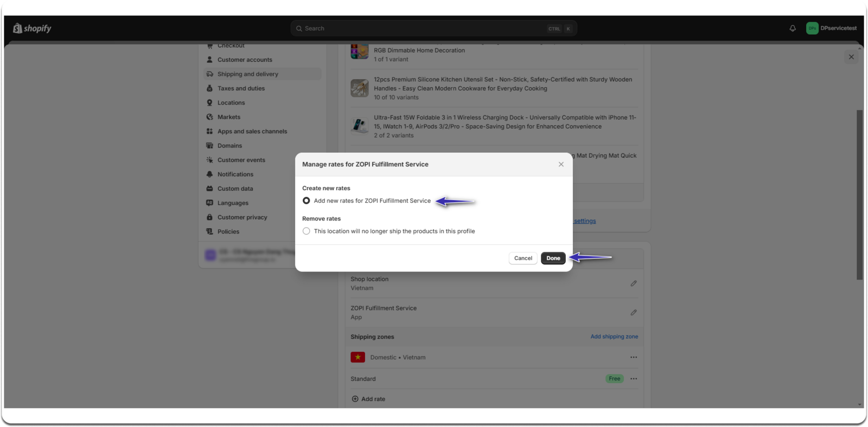
Task: Click Cancel in Manage rates dialog
Action: click(x=523, y=258)
